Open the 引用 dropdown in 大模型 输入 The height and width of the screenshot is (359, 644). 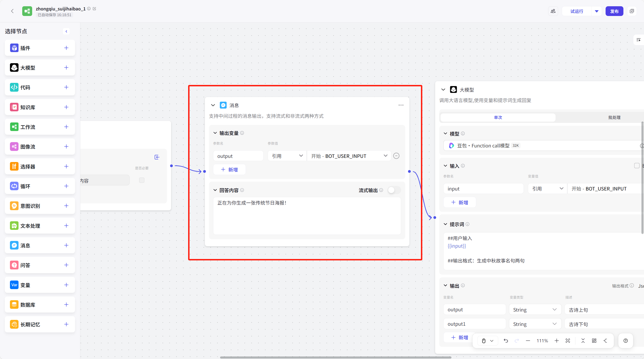click(548, 189)
